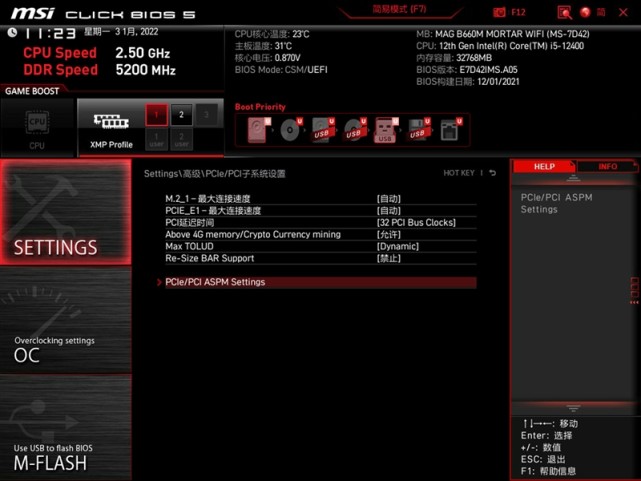Image resolution: width=641 pixels, height=481 pixels.
Task: Expand PCIe/PCI ASPM Settings submenu
Action: pyautogui.click(x=320, y=282)
